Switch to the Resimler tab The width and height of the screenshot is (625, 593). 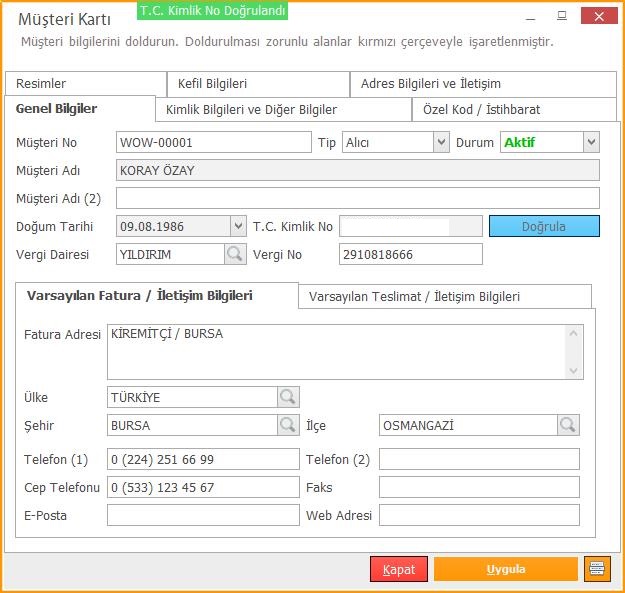coord(84,84)
